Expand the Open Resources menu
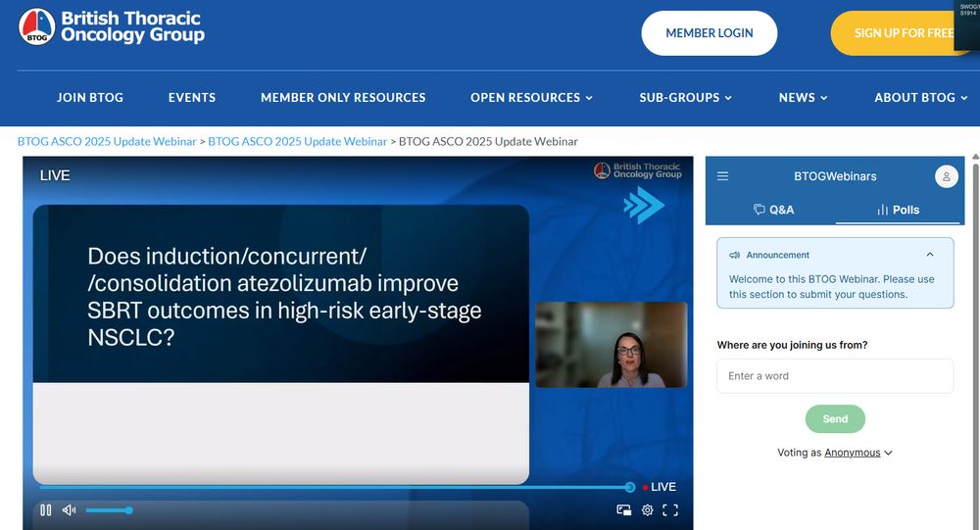This screenshot has height=530, width=980. (x=531, y=98)
